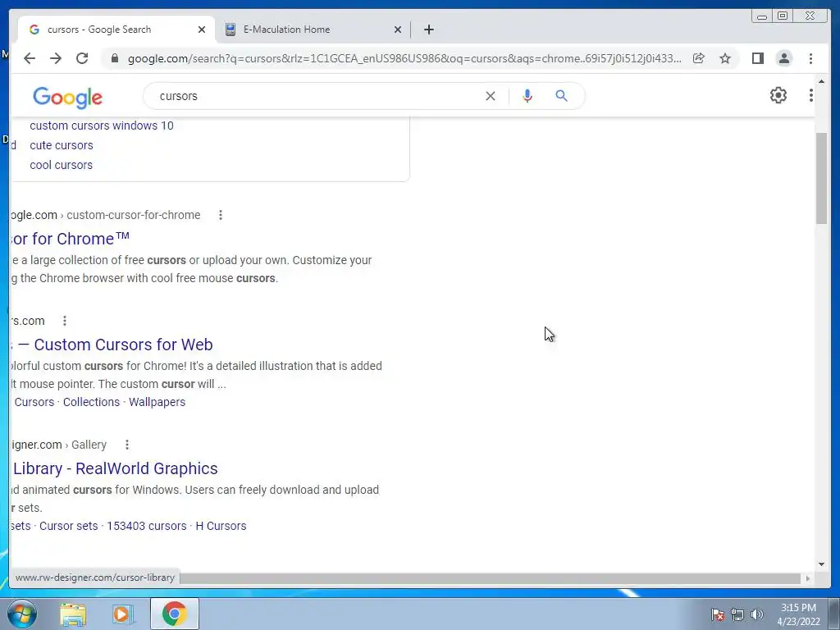Open Action Center flag in the tray
The width and height of the screenshot is (840, 630).
717,614
